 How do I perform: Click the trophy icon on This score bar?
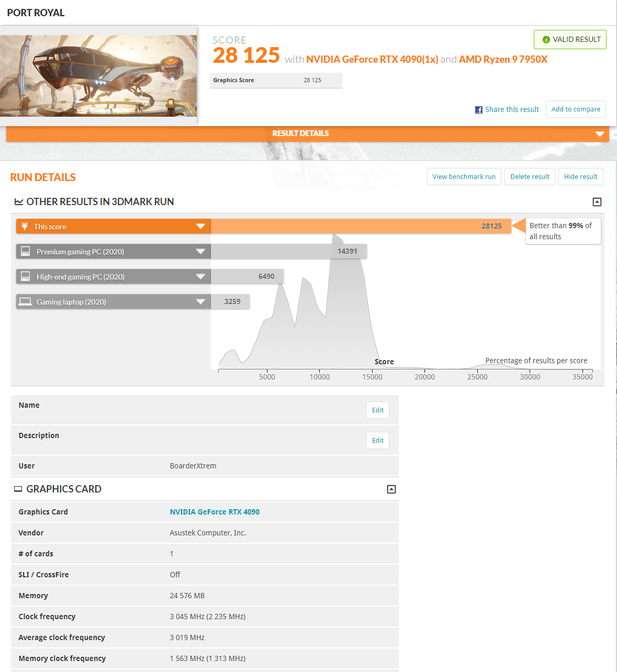click(25, 227)
